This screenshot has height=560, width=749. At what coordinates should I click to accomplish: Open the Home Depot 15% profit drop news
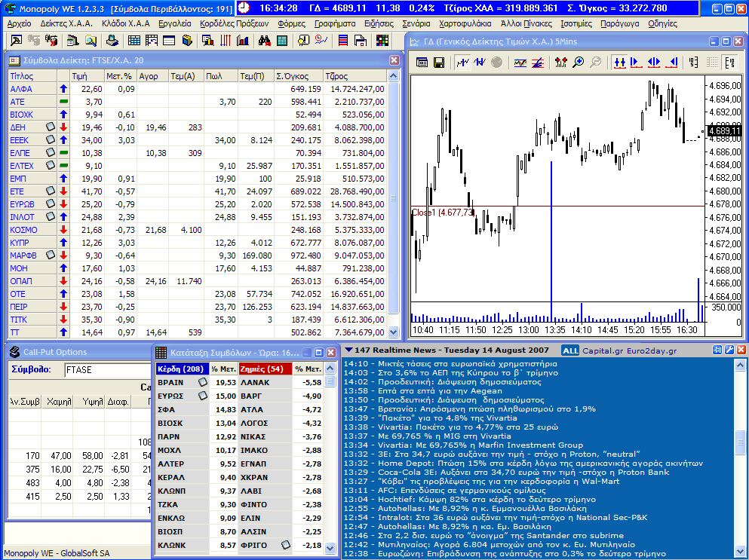[523, 463]
